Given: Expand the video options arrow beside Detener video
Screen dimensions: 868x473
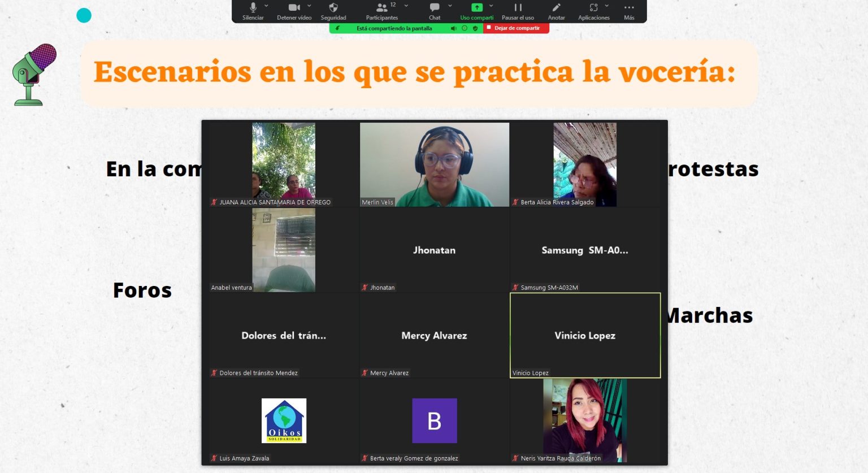Looking at the screenshot, I should coord(309,6).
